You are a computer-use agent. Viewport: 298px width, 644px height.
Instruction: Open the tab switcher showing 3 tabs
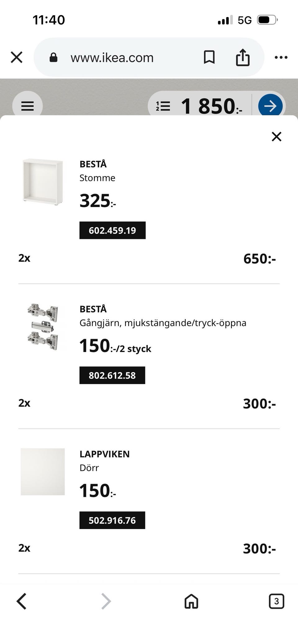[x=276, y=601]
